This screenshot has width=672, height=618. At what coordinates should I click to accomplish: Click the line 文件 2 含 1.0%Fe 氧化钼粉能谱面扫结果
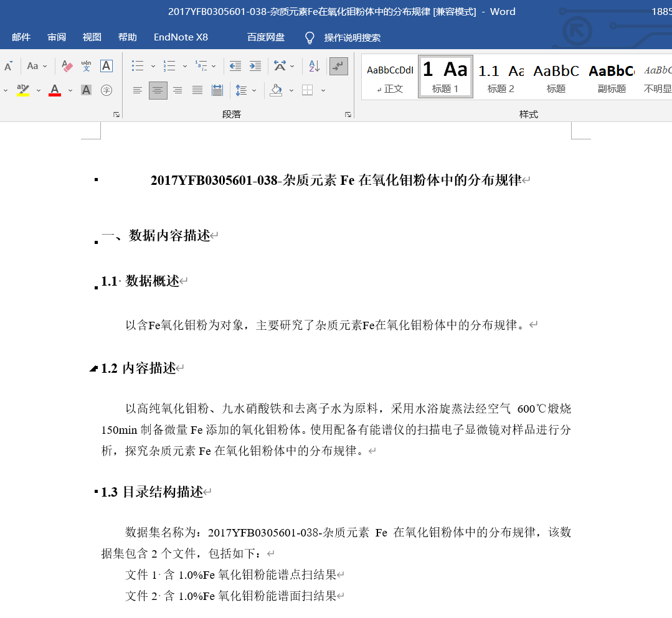point(231,596)
